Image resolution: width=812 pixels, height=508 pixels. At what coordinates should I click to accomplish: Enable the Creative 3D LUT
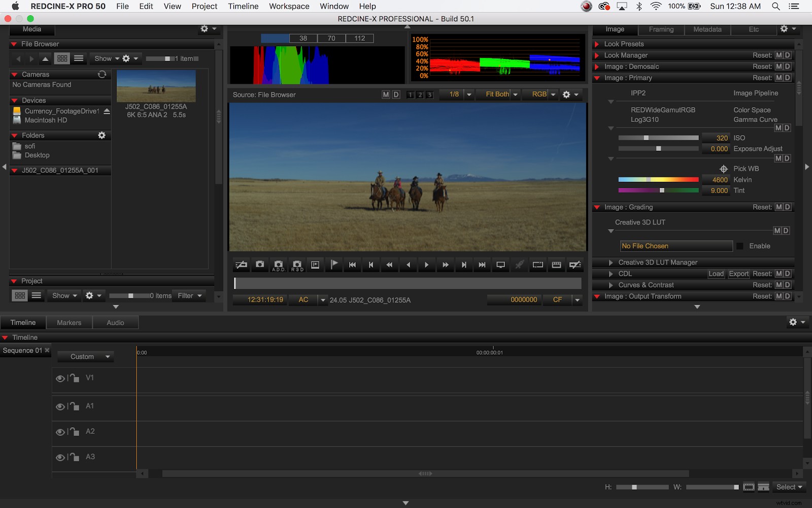(740, 246)
